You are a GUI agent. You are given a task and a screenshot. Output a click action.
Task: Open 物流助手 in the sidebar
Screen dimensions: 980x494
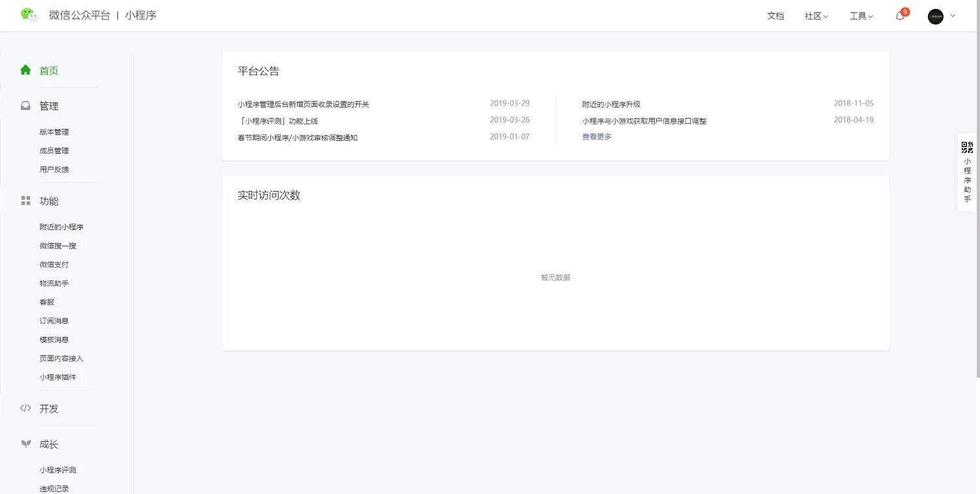pos(54,283)
